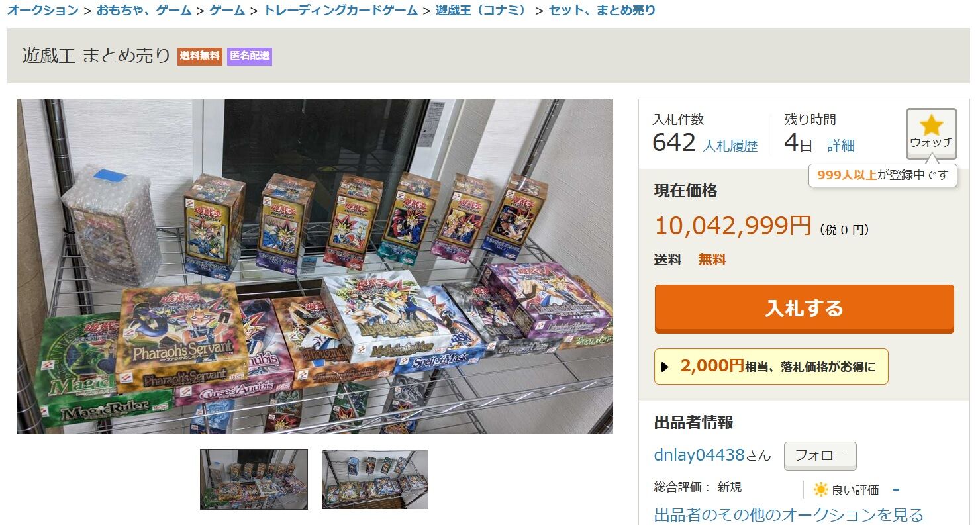This screenshot has width=980, height=525.
Task: Place a bid with 入札する button
Action: point(804,309)
